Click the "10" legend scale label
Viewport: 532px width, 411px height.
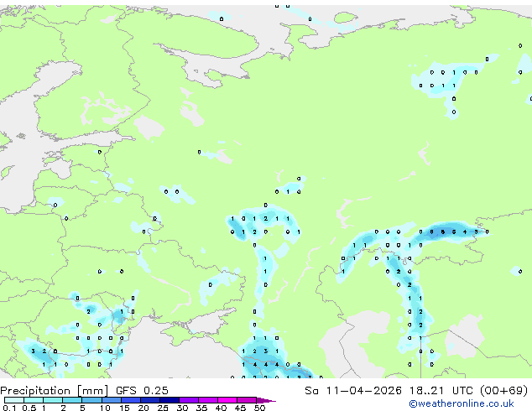(105, 408)
